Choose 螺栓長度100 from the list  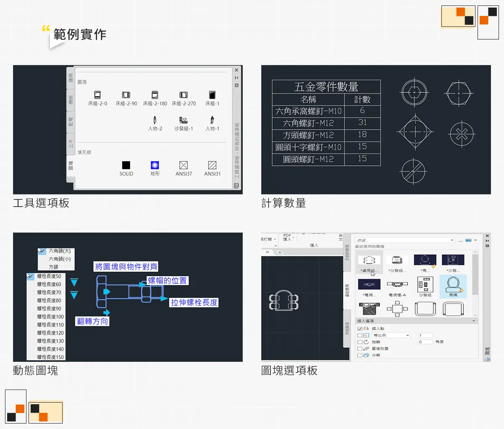[x=50, y=317]
